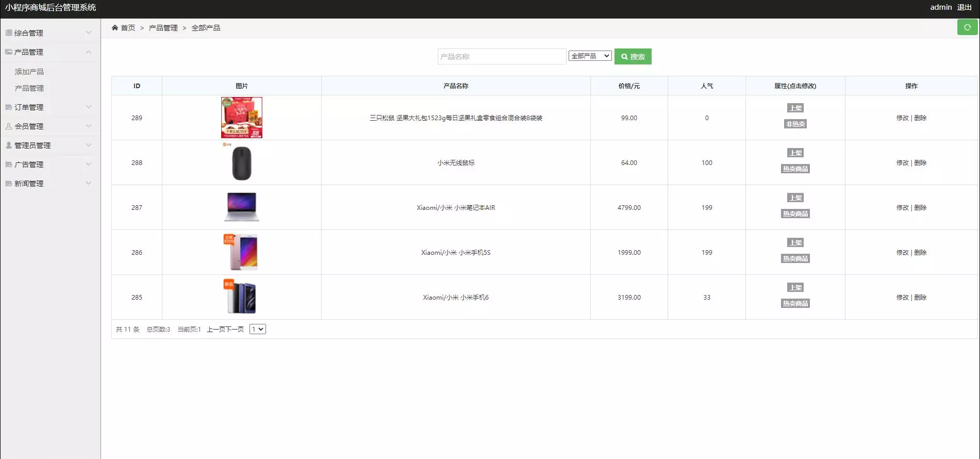Open 产品管理 submenu item under products

pos(29,88)
